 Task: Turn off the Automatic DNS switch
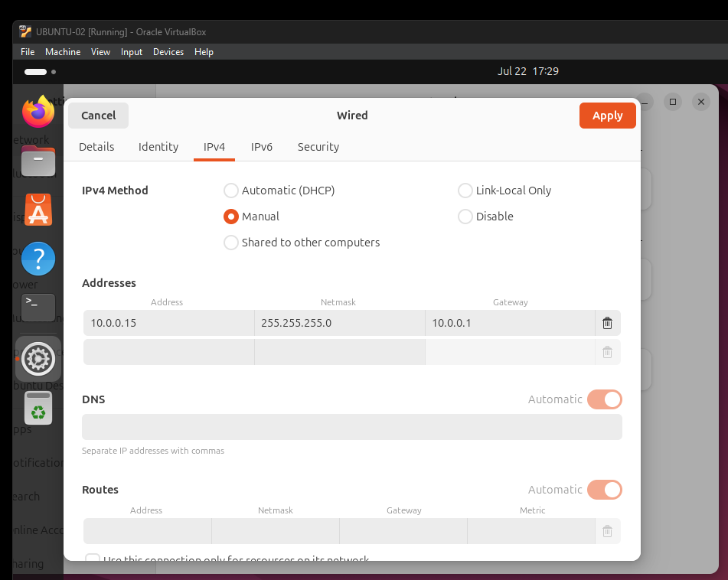tap(604, 399)
